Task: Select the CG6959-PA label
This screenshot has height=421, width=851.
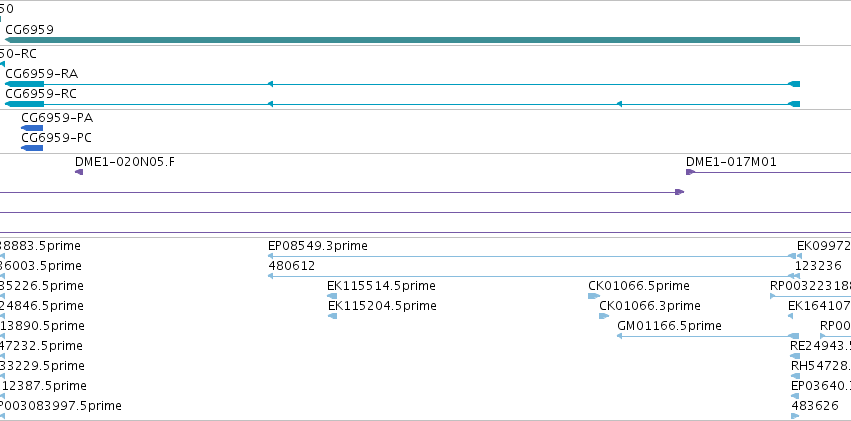Action: tap(57, 118)
